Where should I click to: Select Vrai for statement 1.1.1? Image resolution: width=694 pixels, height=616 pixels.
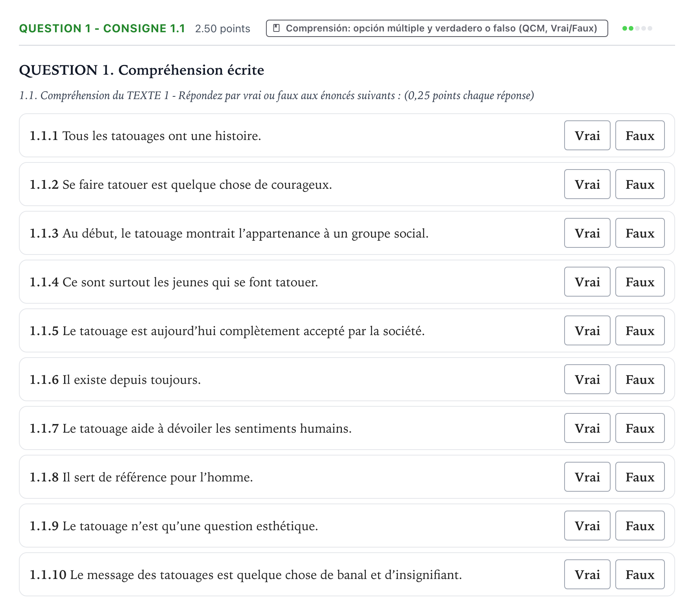point(587,135)
